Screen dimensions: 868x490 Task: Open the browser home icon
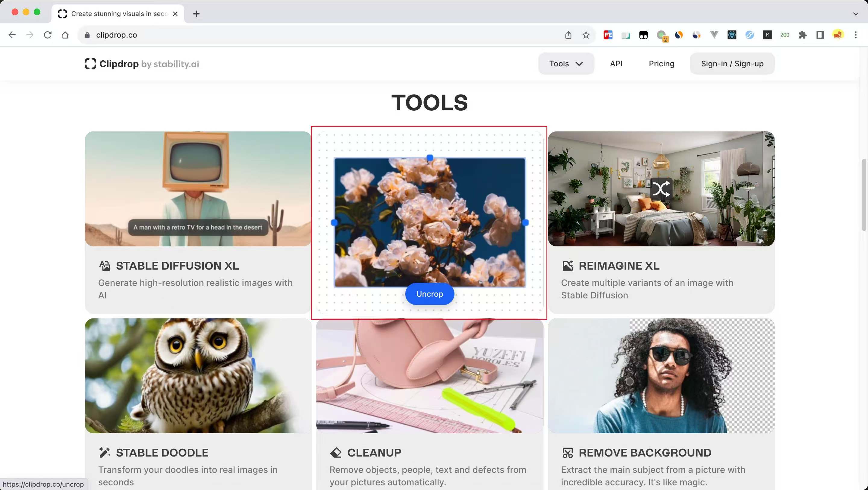[65, 35]
